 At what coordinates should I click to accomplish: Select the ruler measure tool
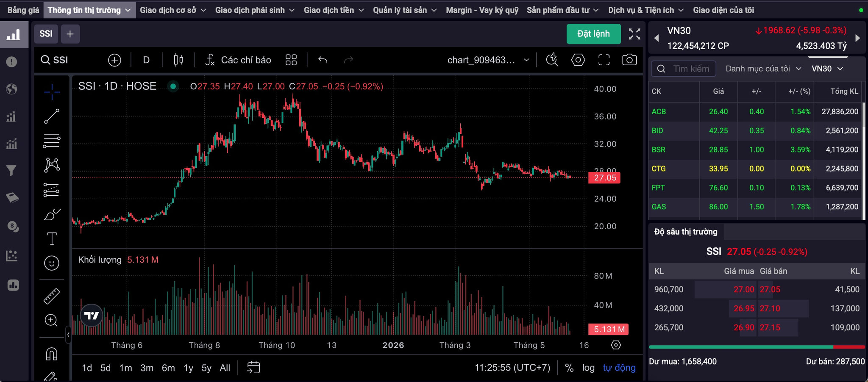(52, 296)
